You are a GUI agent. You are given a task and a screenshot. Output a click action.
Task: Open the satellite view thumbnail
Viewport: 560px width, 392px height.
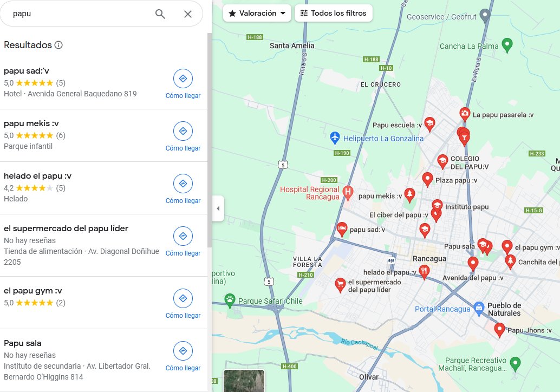click(244, 380)
